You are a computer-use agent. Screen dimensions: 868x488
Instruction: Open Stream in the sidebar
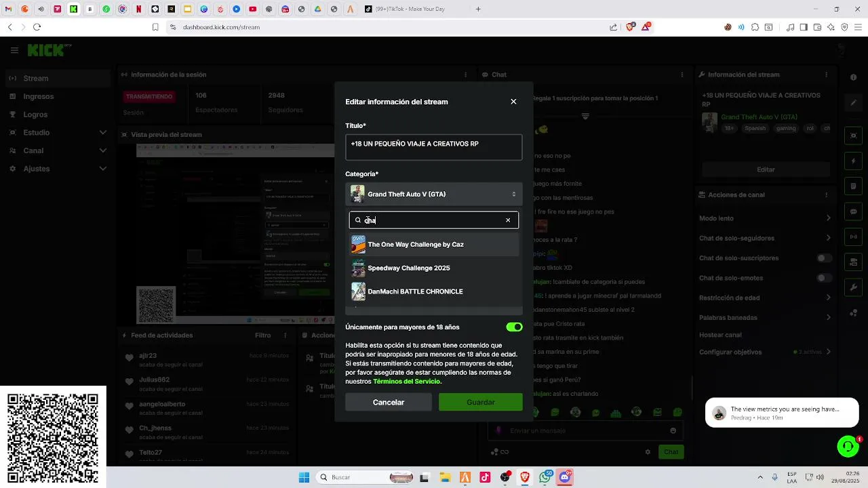[x=57, y=78]
